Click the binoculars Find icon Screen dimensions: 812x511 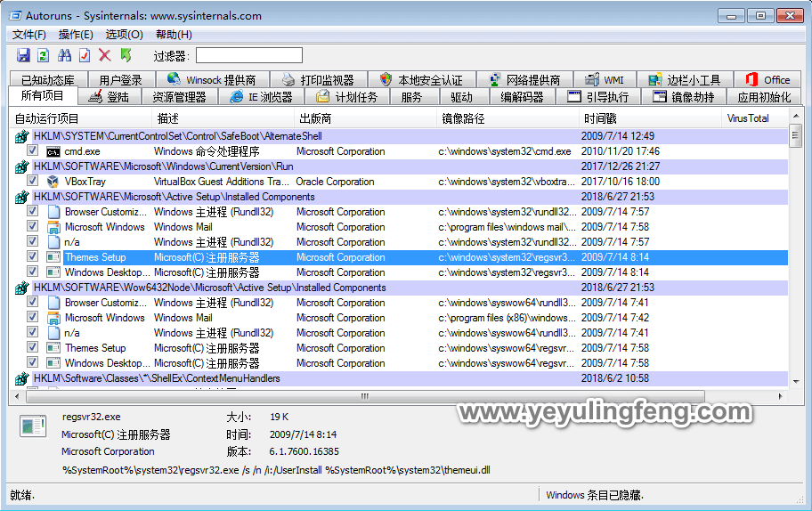(x=64, y=55)
